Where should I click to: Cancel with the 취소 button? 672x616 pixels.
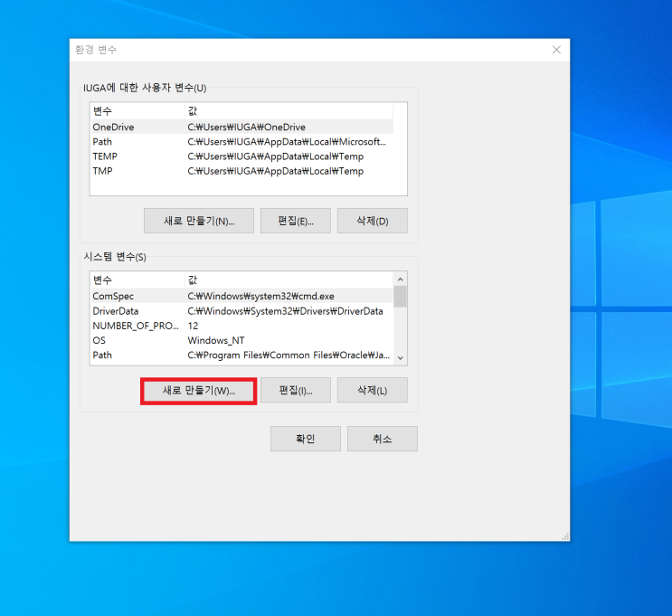(x=383, y=439)
